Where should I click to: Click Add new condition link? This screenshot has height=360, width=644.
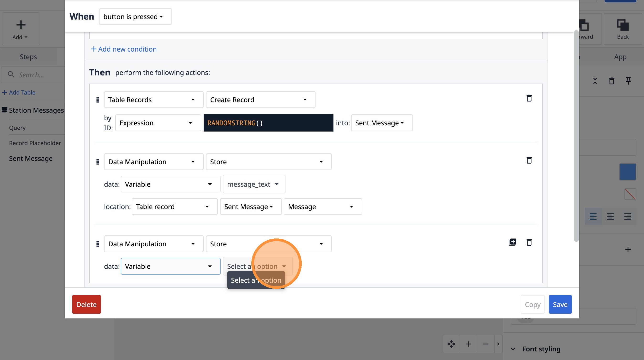[124, 49]
